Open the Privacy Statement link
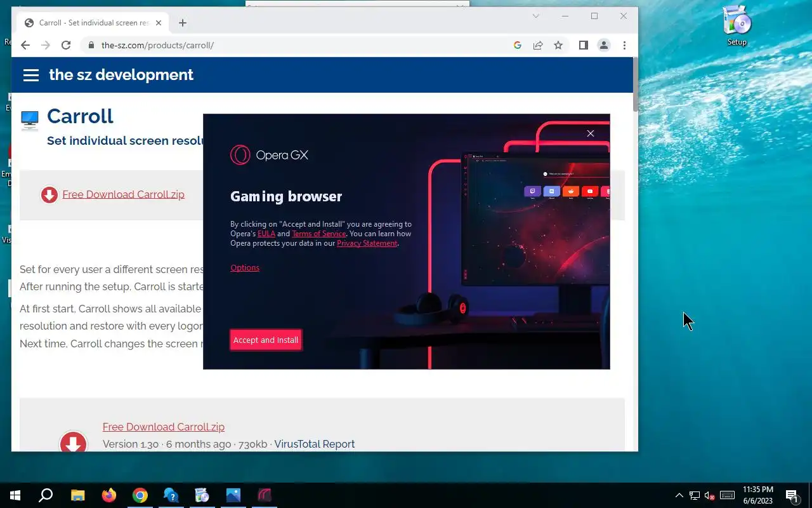This screenshot has height=508, width=812. [367, 243]
